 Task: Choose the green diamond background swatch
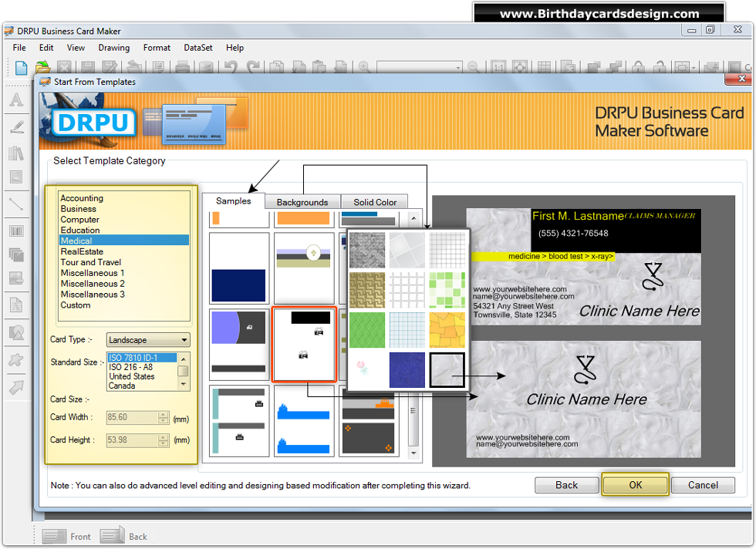coord(367,330)
